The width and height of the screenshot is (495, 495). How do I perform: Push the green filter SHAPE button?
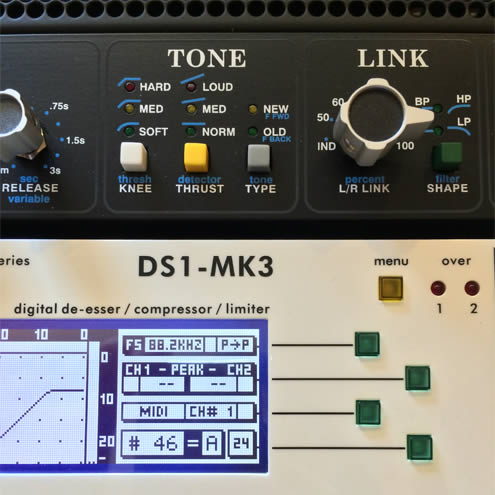tap(447, 155)
